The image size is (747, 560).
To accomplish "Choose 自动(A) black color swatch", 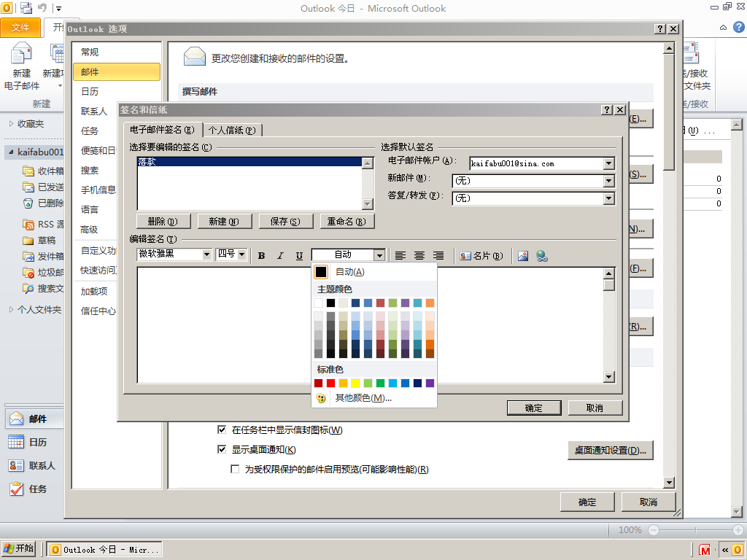I will pos(321,272).
